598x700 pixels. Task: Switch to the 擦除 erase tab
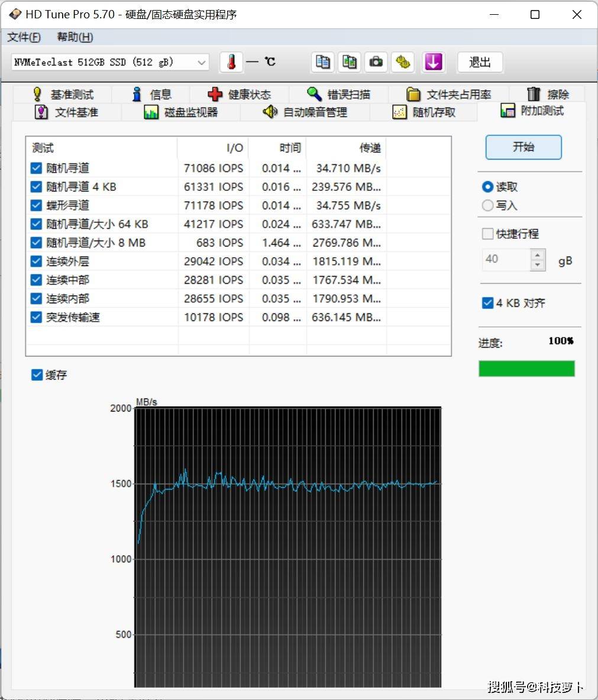click(548, 94)
